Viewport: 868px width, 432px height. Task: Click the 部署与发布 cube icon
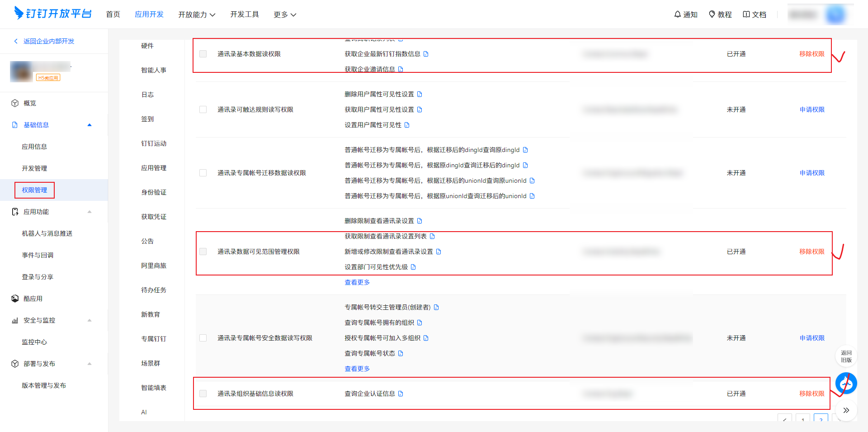[x=15, y=364]
